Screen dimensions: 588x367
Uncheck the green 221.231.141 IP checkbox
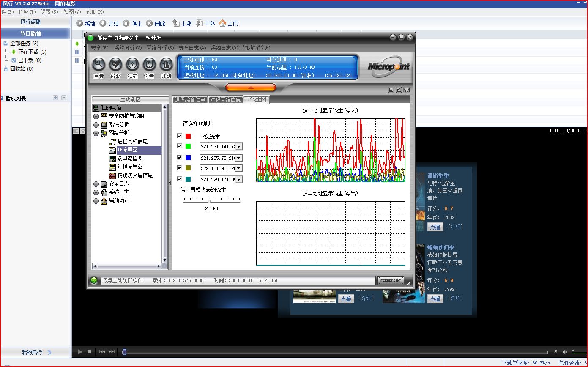click(179, 146)
